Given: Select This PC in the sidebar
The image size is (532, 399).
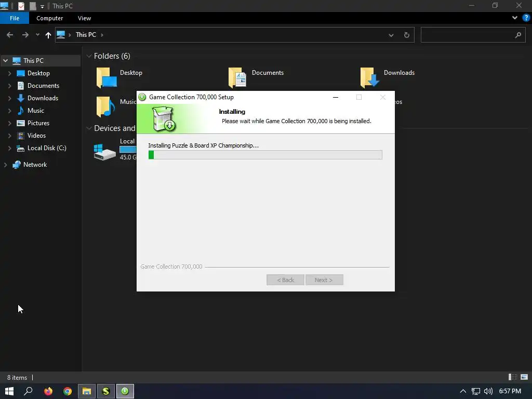Looking at the screenshot, I should [x=33, y=61].
